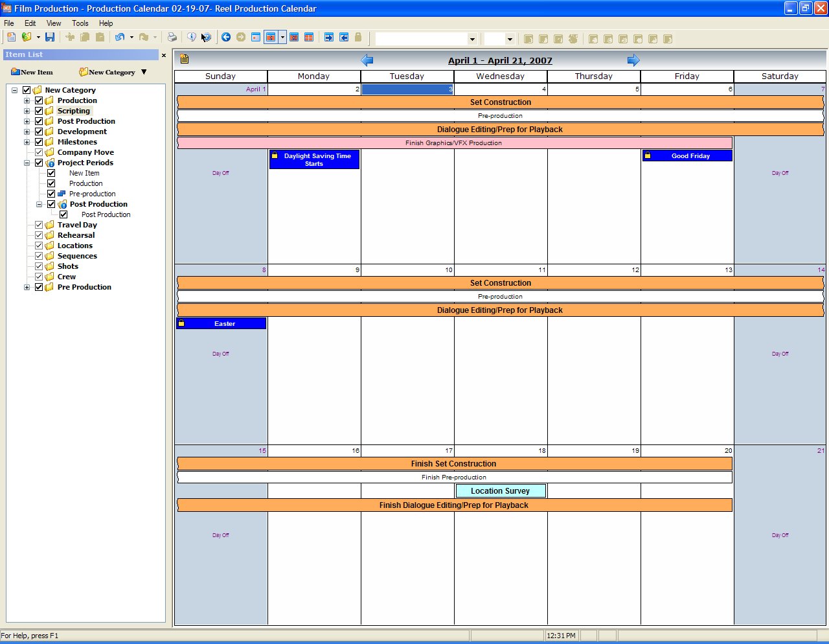Uncheck the Milestones category checkbox
829x644 pixels.
click(x=39, y=142)
